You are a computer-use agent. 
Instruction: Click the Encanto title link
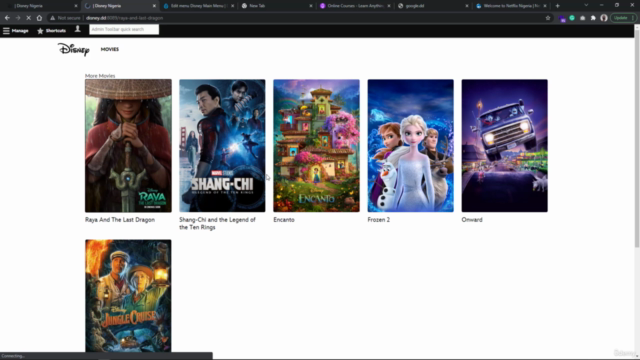pyautogui.click(x=284, y=220)
